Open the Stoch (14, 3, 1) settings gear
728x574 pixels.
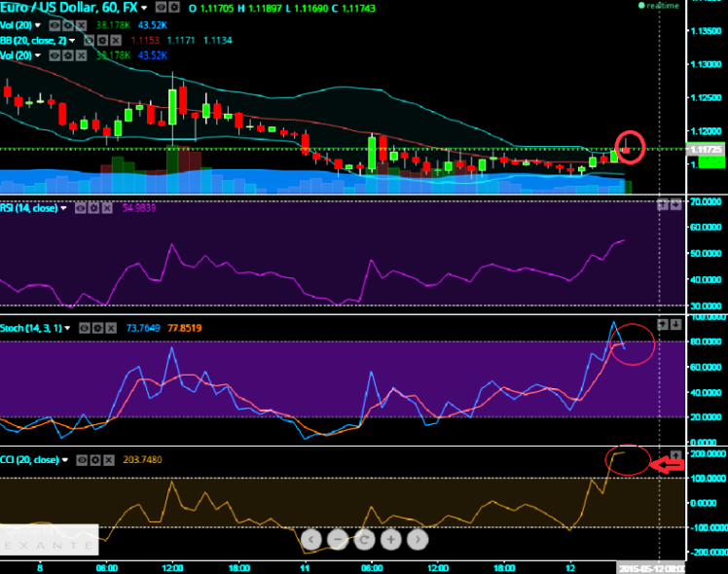[97, 328]
